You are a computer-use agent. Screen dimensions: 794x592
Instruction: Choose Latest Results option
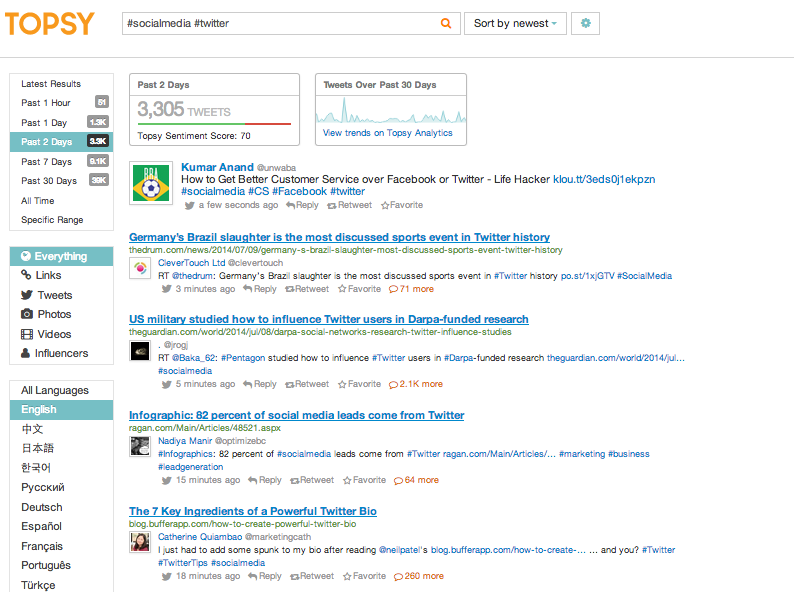coord(61,84)
